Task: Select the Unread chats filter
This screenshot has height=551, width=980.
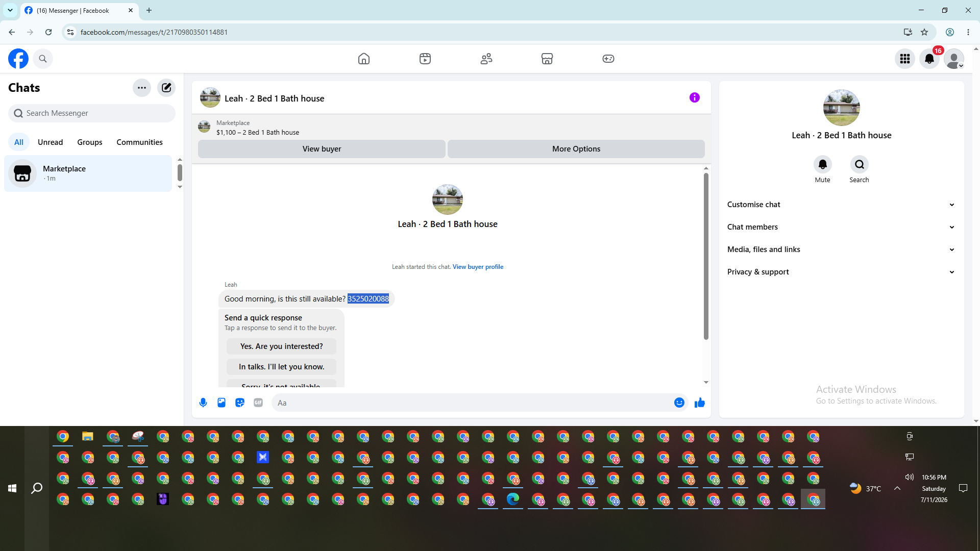Action: pyautogui.click(x=51, y=142)
